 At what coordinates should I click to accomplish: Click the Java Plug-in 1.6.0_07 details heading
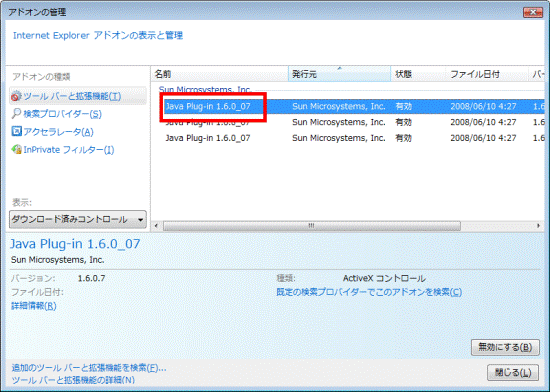(x=75, y=244)
